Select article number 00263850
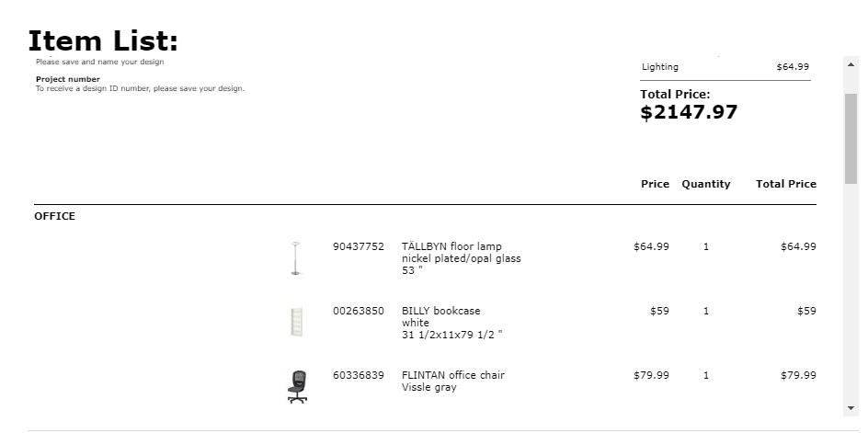The image size is (868, 433). click(x=359, y=311)
